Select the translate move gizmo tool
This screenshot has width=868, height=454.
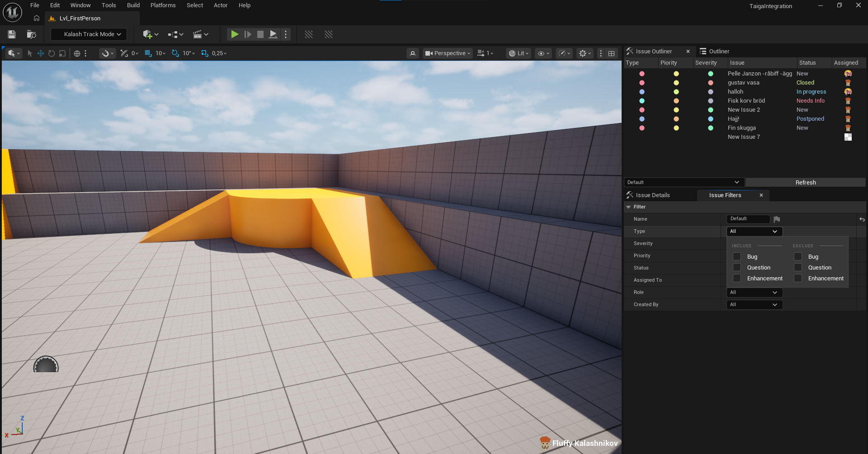[41, 53]
